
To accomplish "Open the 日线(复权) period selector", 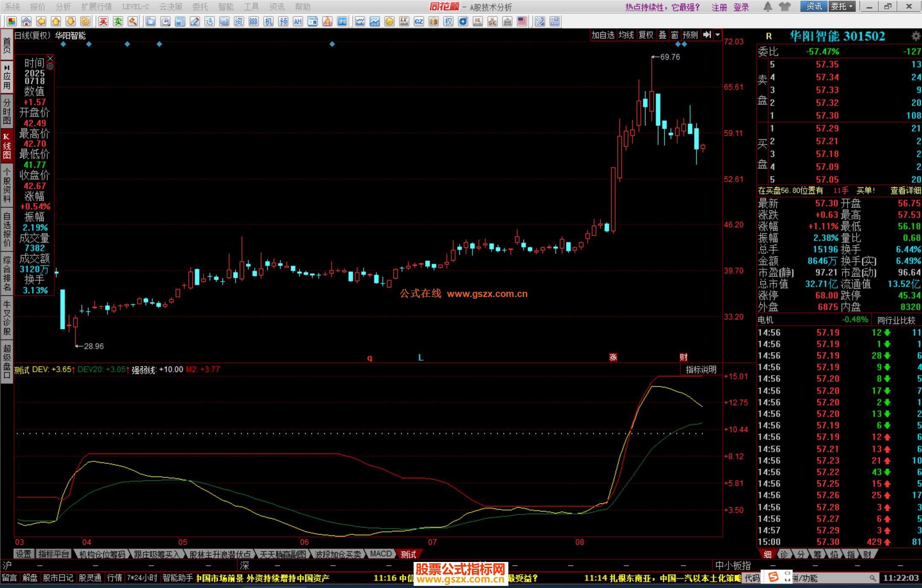I will (32, 35).
